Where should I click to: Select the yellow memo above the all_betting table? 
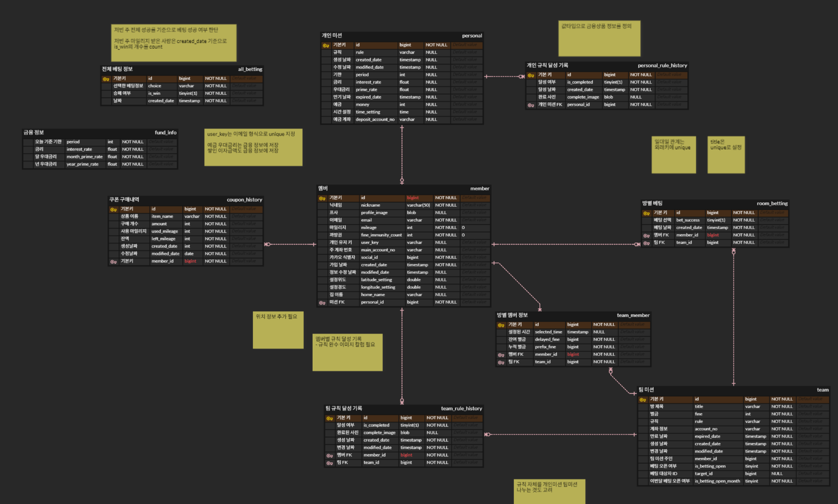(x=173, y=43)
